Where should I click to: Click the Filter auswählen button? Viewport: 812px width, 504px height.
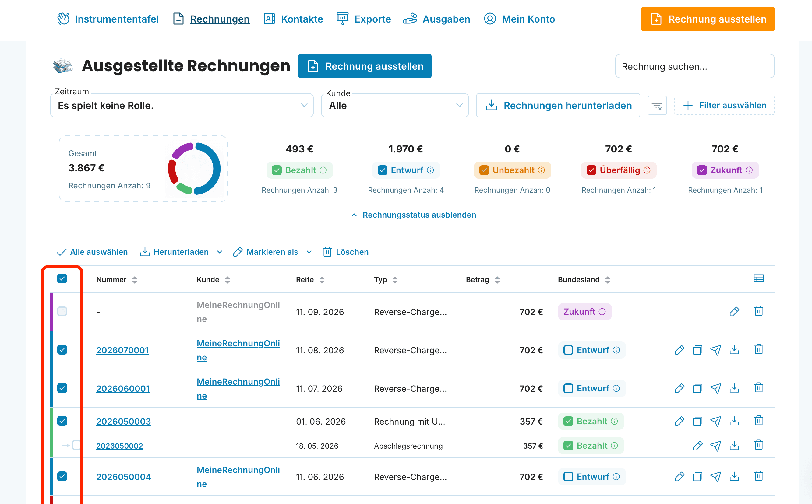click(724, 105)
